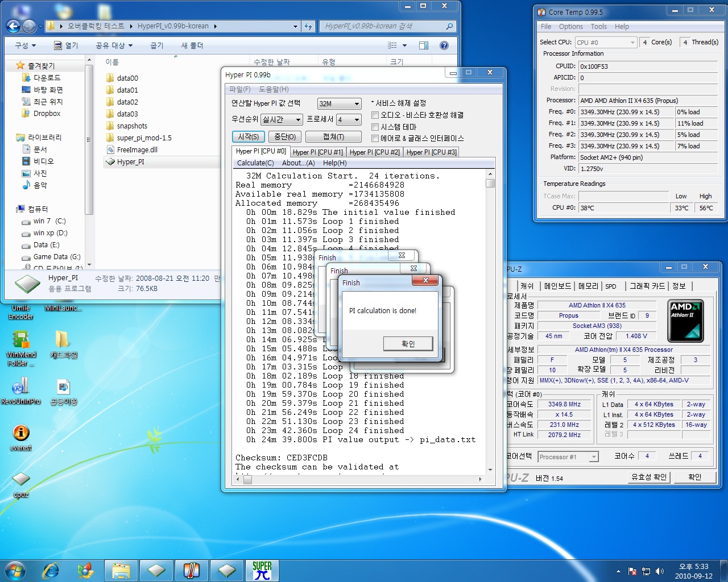
Task: Click start button in Hyper PI
Action: [x=249, y=136]
